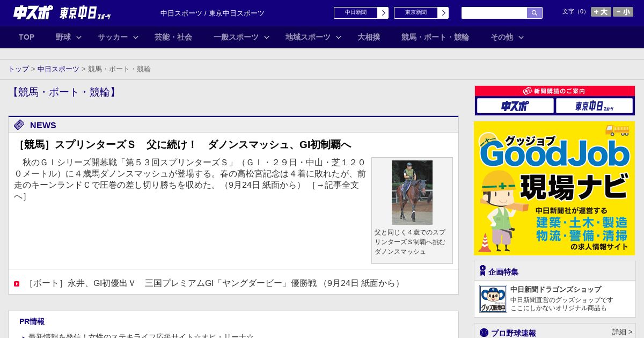The height and width of the screenshot is (338, 644).
Task: Click トップ breadcrumb link
Action: pos(18,69)
